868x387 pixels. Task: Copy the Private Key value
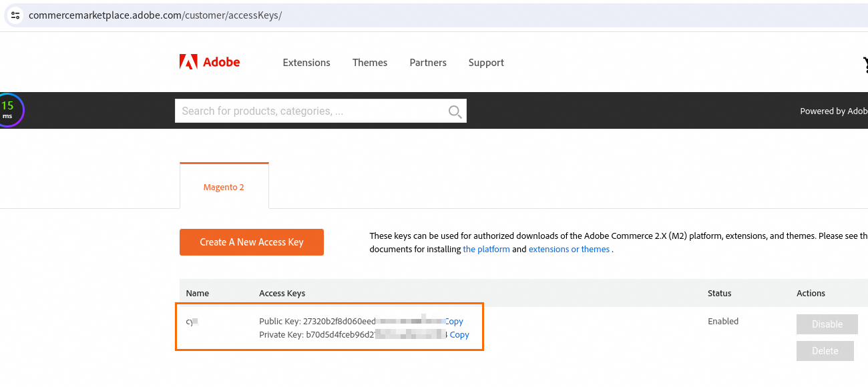click(x=459, y=335)
